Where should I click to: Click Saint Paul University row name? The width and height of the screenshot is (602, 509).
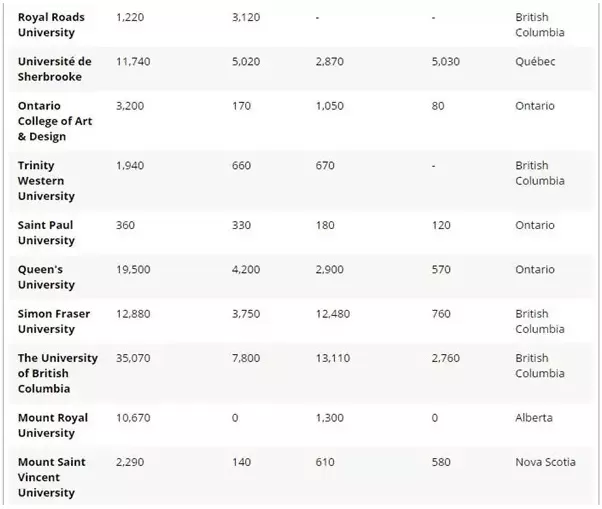46,233
